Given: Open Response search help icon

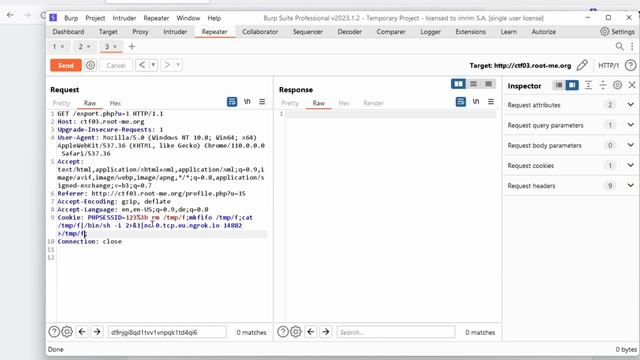Looking at the screenshot, I should pyautogui.click(x=283, y=332).
